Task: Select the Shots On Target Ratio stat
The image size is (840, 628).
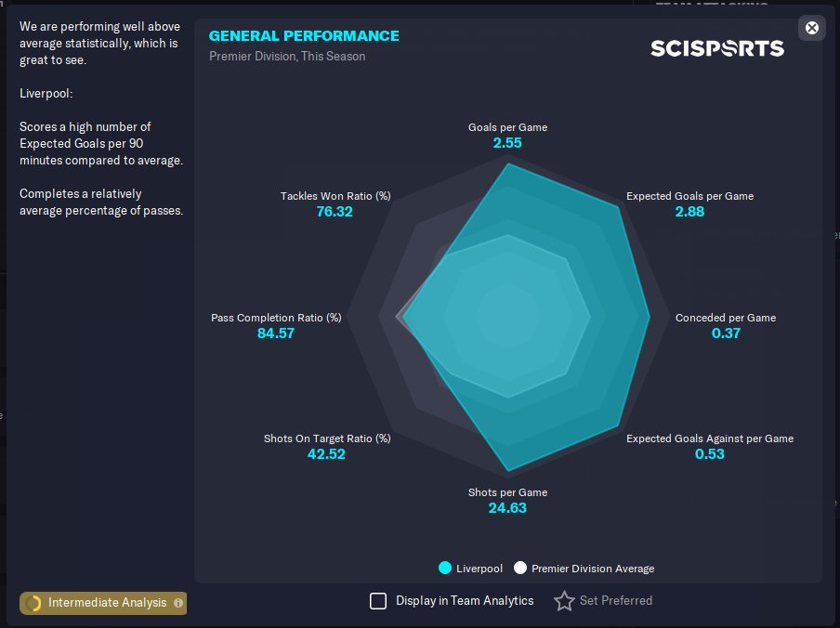Action: pos(327,447)
